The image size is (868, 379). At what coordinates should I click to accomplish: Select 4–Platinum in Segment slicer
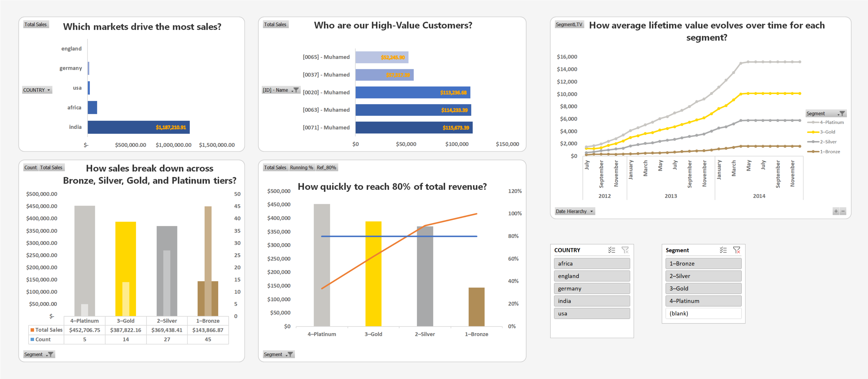pos(703,301)
